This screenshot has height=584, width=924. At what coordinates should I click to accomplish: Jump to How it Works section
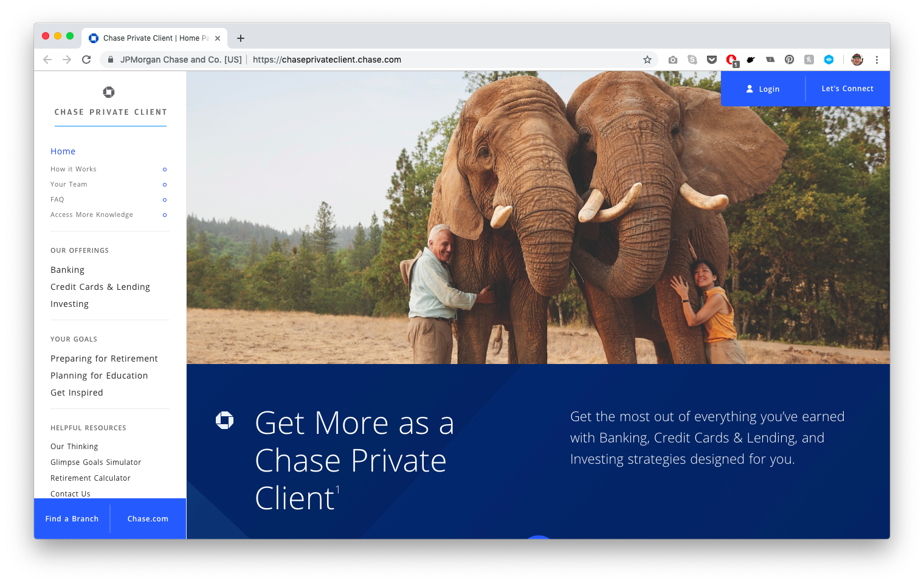pos(74,169)
